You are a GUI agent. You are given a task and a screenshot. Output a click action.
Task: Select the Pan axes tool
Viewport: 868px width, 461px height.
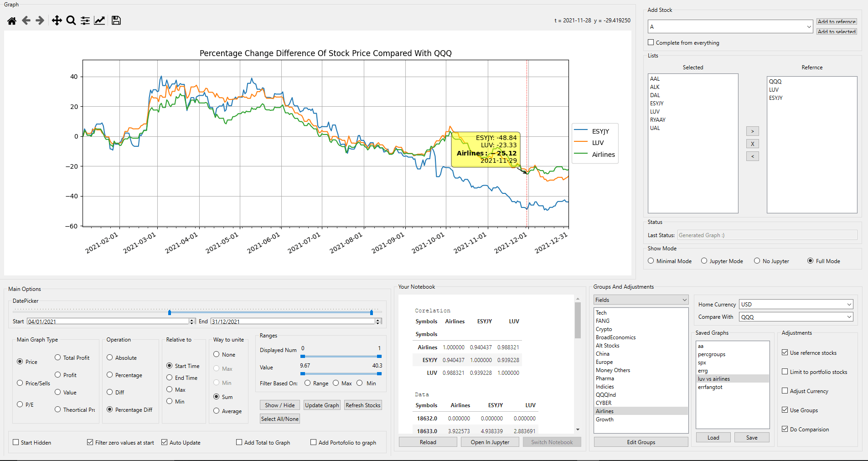(x=57, y=21)
